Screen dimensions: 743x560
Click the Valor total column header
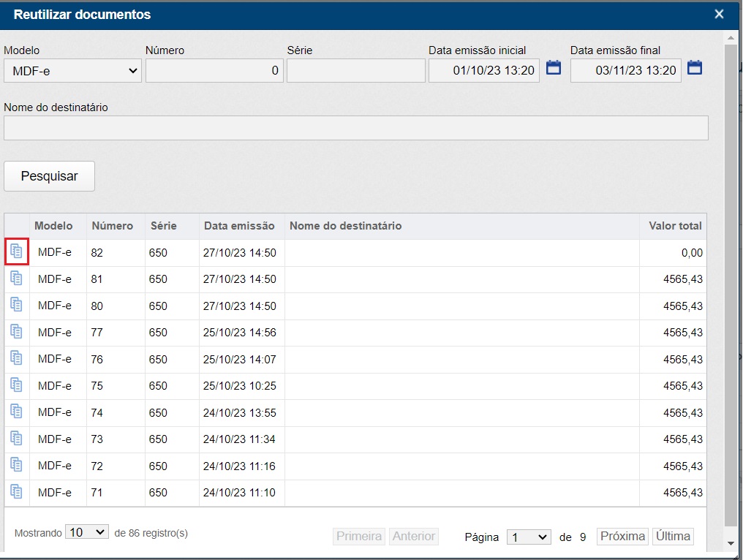pos(674,226)
